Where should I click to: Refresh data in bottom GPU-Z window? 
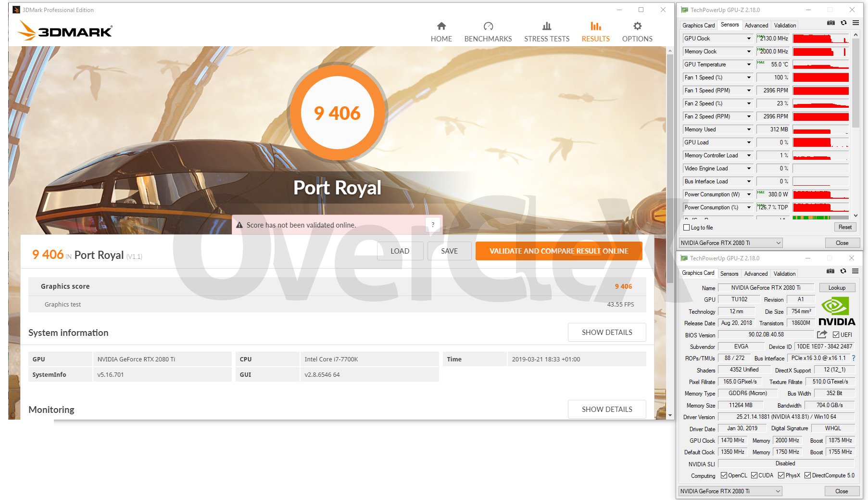[x=843, y=271]
